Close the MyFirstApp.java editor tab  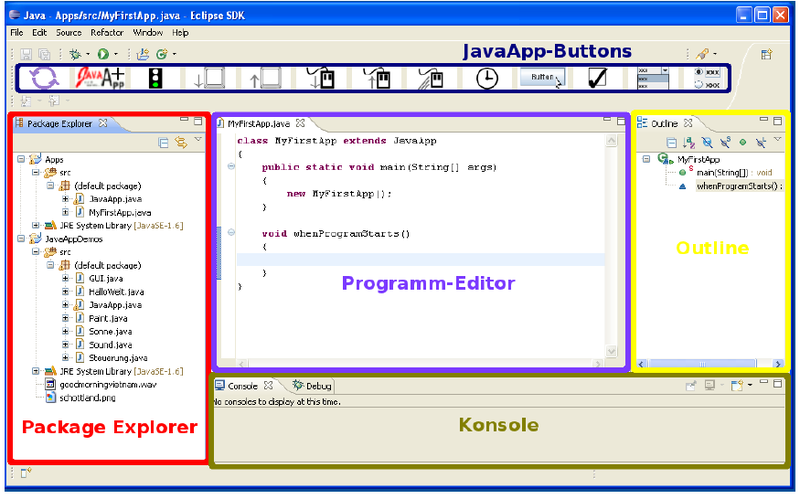[301, 123]
